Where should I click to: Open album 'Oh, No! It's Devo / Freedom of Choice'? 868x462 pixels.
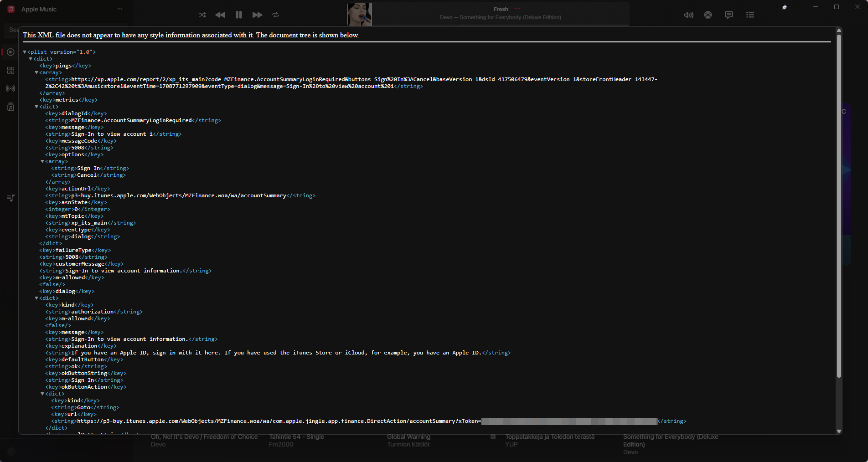click(204, 436)
